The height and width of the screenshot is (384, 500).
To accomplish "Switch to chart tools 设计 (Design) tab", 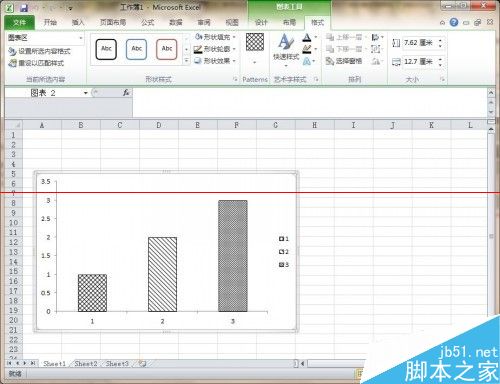I will coord(261,22).
